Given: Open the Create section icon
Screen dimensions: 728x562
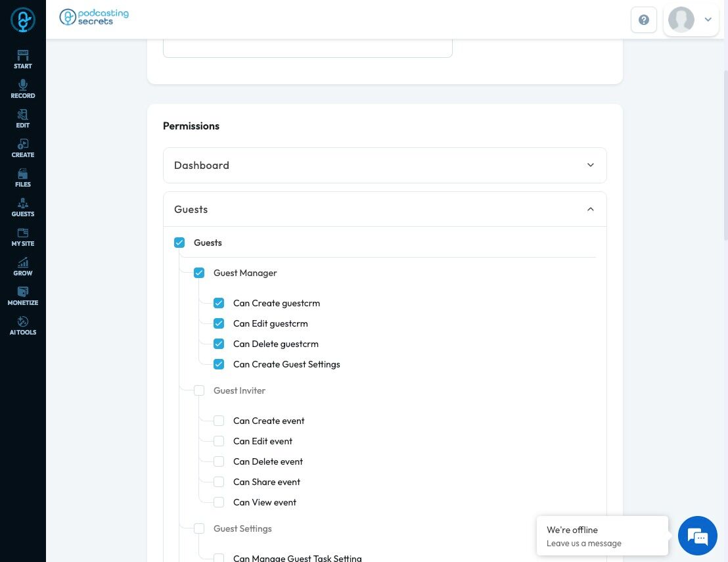Looking at the screenshot, I should [23, 148].
